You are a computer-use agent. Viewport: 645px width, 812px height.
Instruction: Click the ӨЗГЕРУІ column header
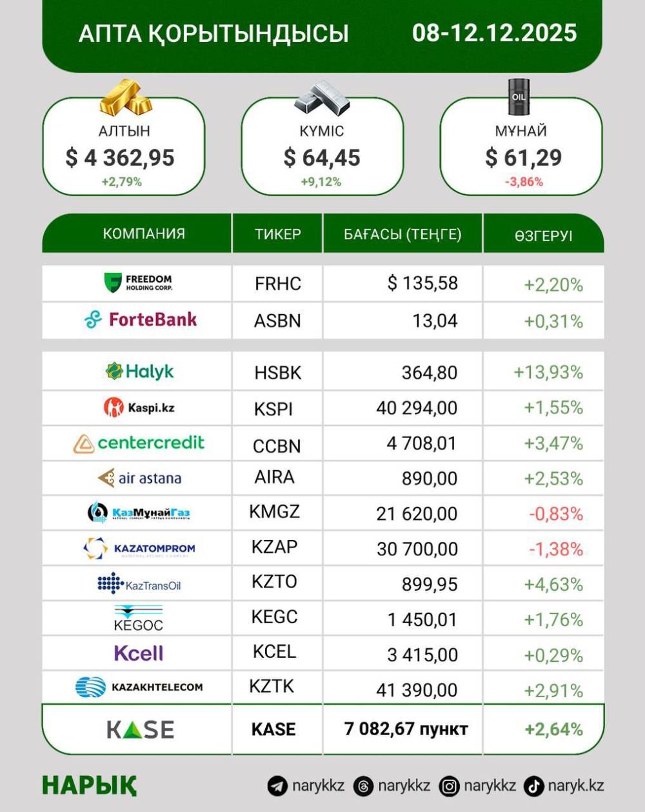tap(543, 235)
